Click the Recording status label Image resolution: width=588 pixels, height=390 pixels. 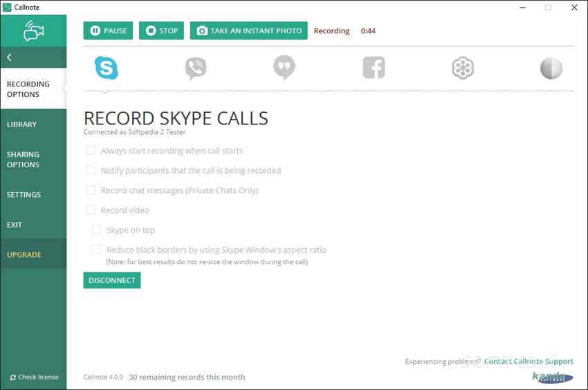click(331, 30)
